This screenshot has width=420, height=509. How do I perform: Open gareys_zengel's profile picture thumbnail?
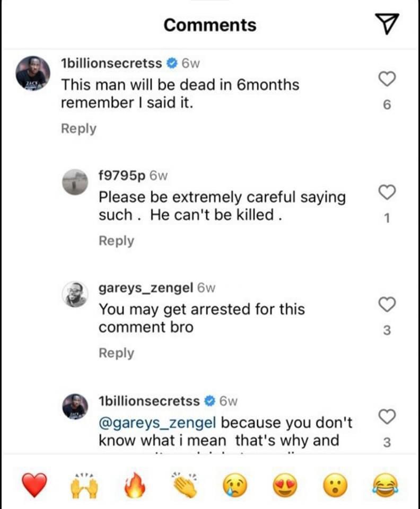pos(74,293)
